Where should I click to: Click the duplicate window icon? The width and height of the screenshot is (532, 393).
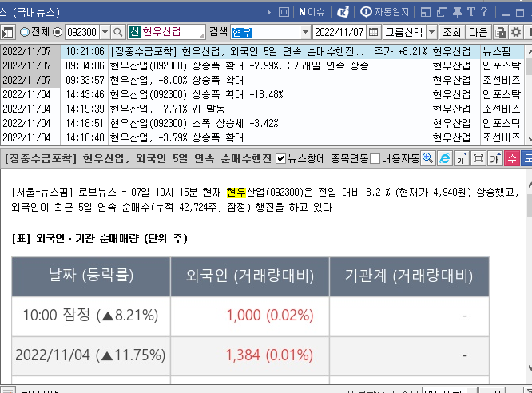point(442,12)
